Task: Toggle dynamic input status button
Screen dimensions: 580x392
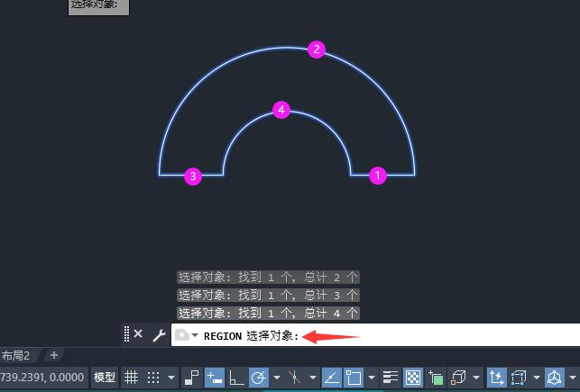Action: click(x=215, y=378)
